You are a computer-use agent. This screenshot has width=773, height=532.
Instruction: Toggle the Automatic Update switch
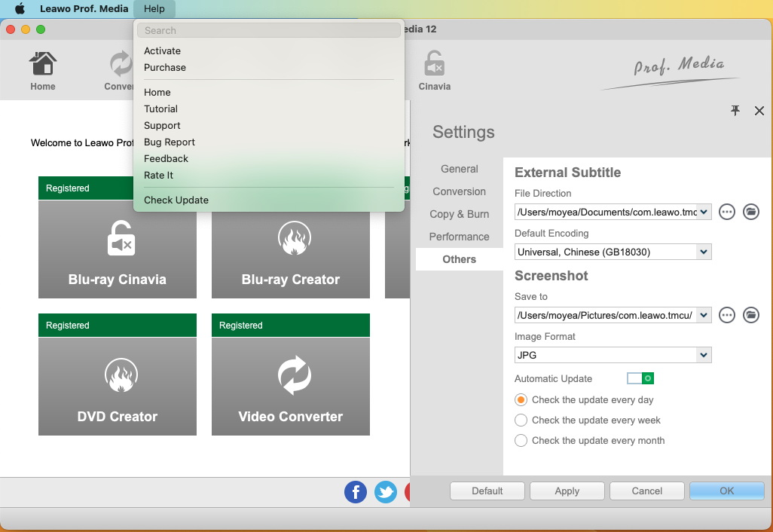640,379
